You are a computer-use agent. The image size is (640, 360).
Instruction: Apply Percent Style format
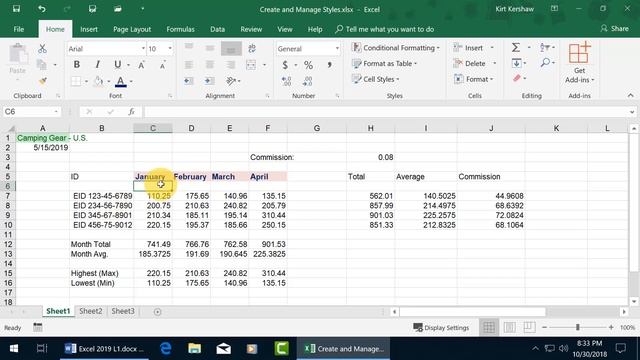click(x=308, y=65)
